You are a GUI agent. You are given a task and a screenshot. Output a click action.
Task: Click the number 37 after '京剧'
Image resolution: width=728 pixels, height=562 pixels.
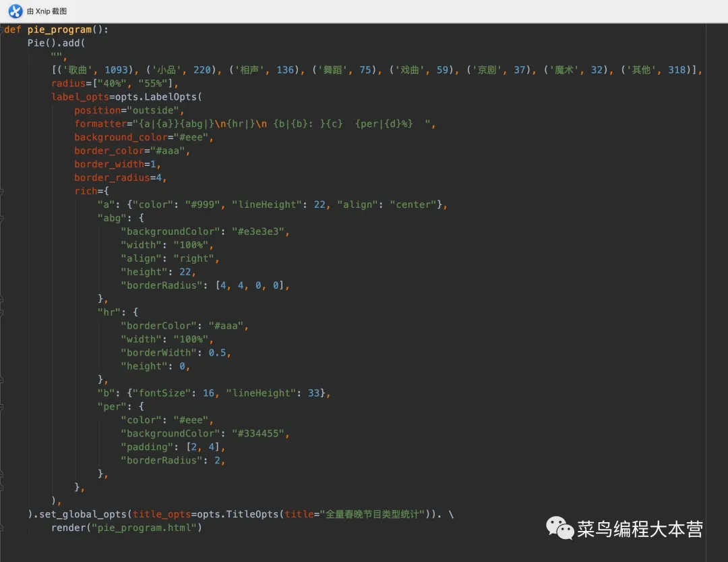[x=519, y=69]
